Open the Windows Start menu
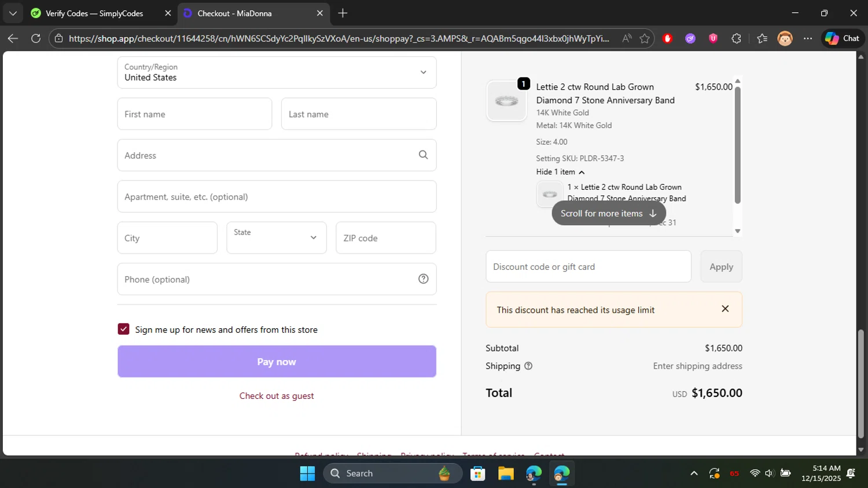The image size is (868, 488). 307,474
